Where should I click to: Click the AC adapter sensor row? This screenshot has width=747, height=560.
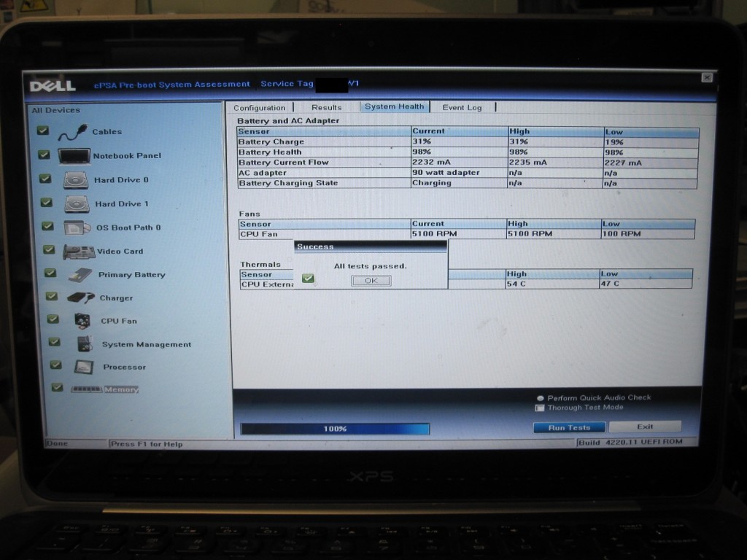(468, 173)
